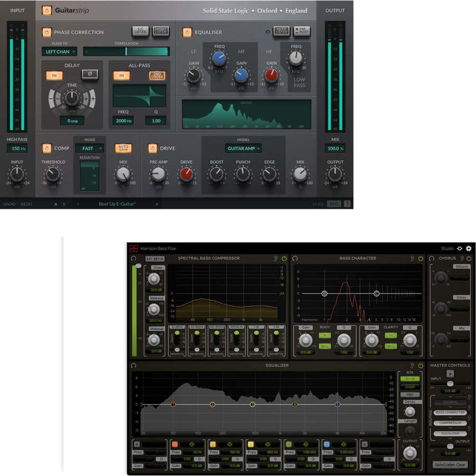Image resolution: width=476 pixels, height=476 pixels.
Task: Solo Chorus section with headphone icon
Action: pyautogui.click(x=432, y=259)
